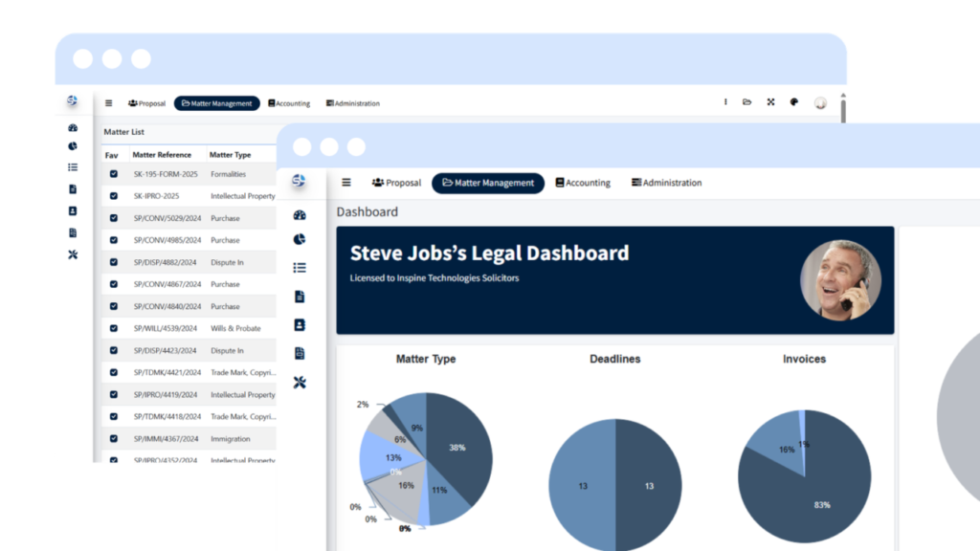Viewport: 980px width, 551px height.
Task: Open the invoice document icon in front window sidebar
Action: pyautogui.click(x=300, y=353)
